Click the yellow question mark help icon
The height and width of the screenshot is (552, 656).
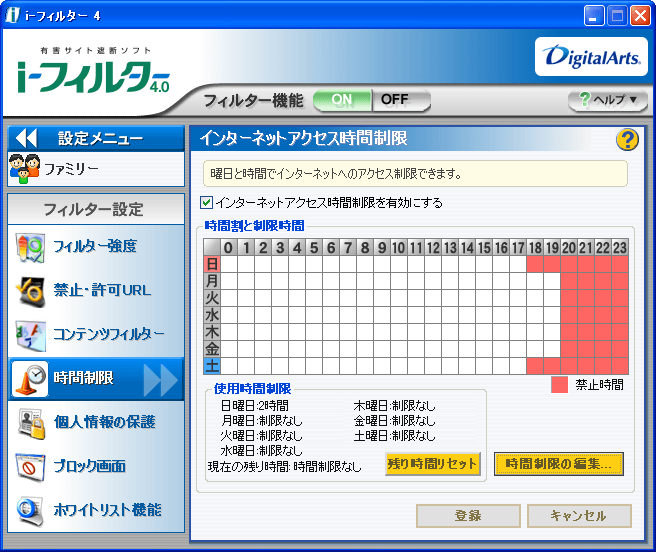click(x=627, y=139)
